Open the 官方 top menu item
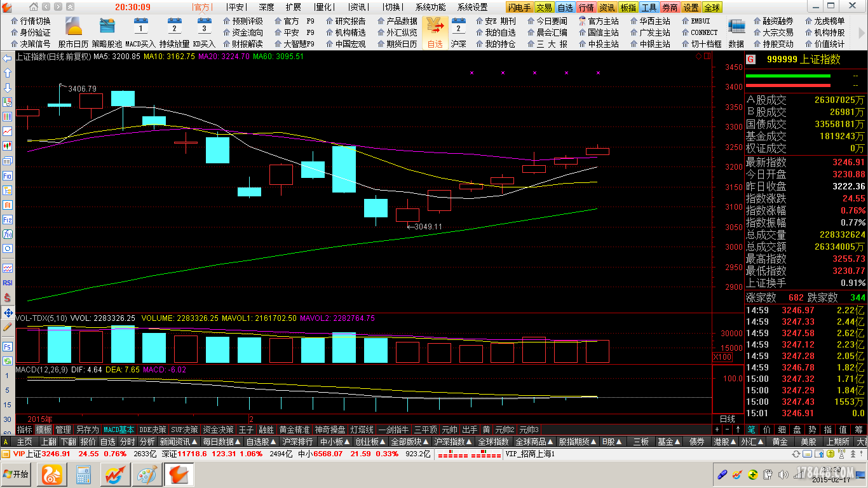 (x=201, y=8)
